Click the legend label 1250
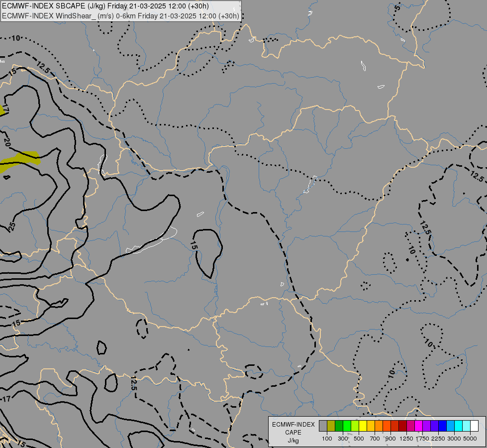 (406, 439)
